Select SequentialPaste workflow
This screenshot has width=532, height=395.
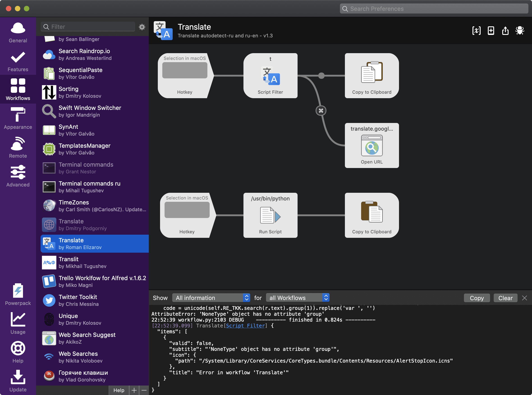click(x=94, y=73)
